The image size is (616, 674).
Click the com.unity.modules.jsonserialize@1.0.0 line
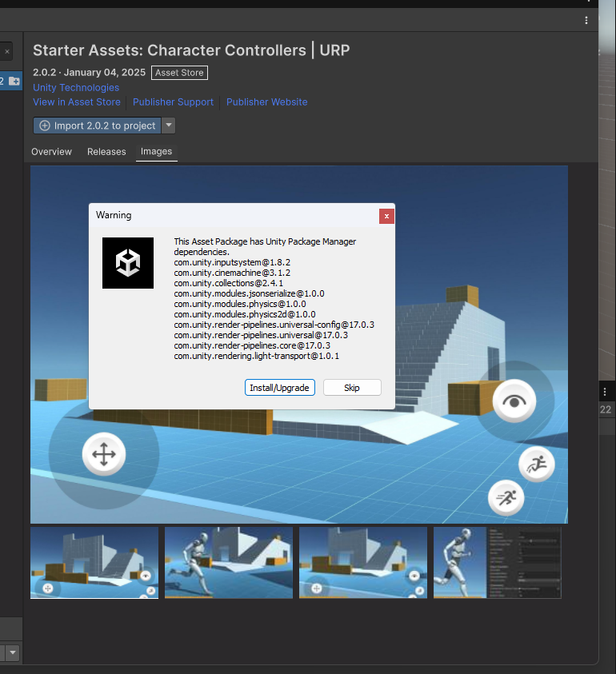coord(249,293)
